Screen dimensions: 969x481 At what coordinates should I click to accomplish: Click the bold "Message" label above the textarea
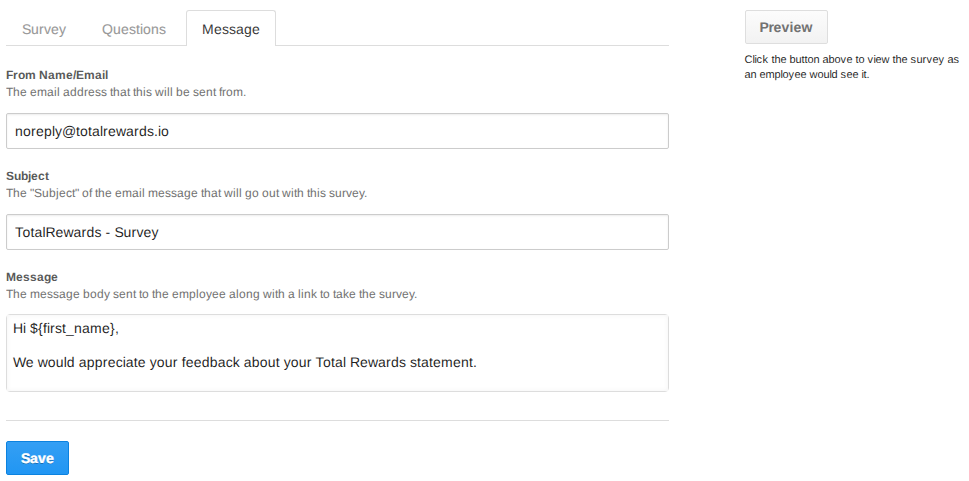pos(32,277)
